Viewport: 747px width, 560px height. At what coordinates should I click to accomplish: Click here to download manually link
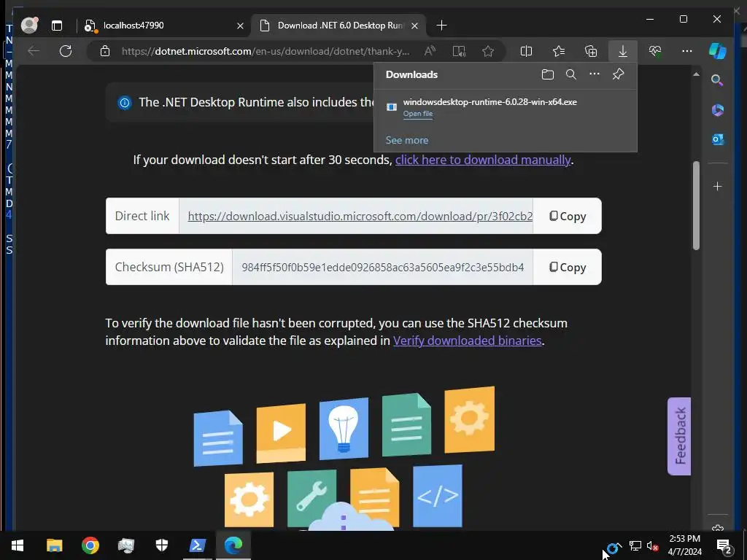point(483,160)
